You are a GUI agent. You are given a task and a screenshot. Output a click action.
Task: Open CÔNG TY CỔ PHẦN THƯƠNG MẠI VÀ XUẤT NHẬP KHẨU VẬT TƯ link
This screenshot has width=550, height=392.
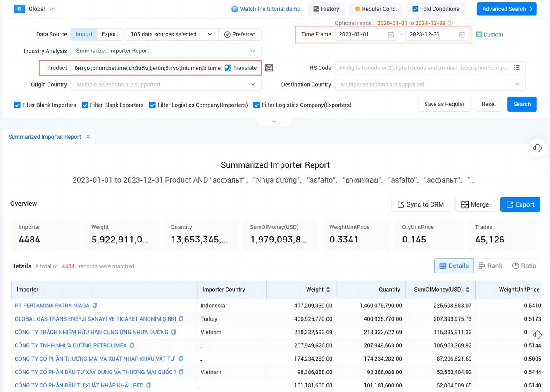pos(95,359)
